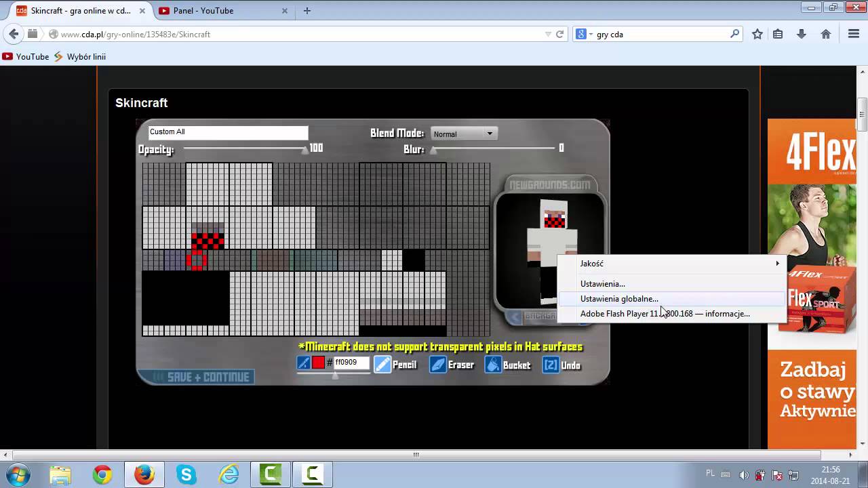This screenshot has height=488, width=868.
Task: Click the highlighted second Camtasia taskbar icon
Action: (x=313, y=475)
